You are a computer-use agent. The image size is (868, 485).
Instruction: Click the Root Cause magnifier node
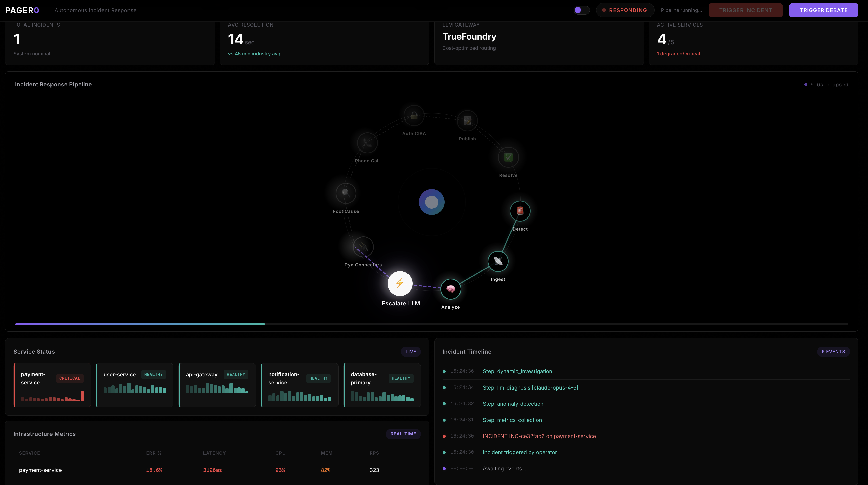coord(346,193)
